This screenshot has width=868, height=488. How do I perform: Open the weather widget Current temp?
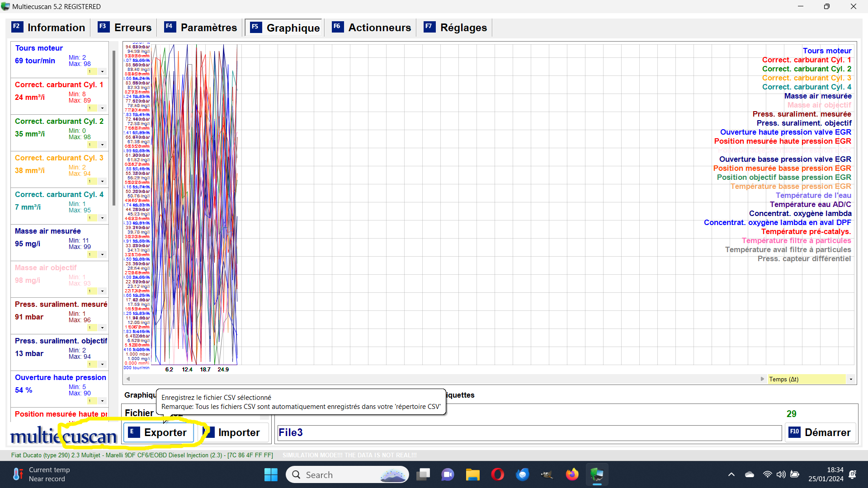(x=41, y=474)
